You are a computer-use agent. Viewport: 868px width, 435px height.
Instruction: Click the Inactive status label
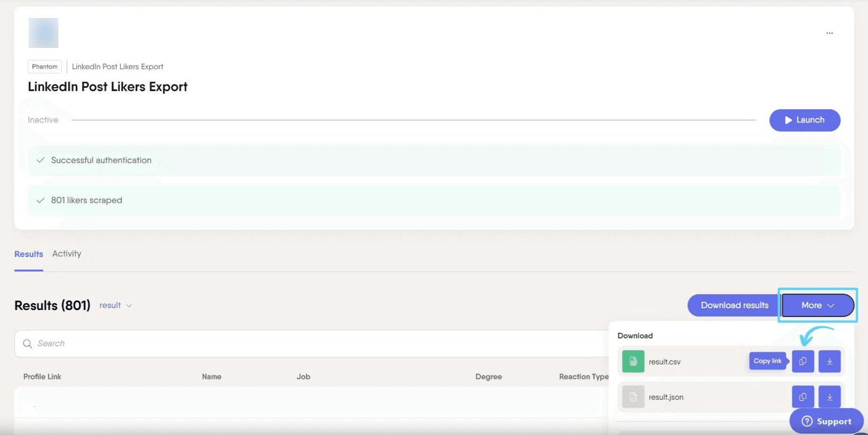tap(43, 120)
